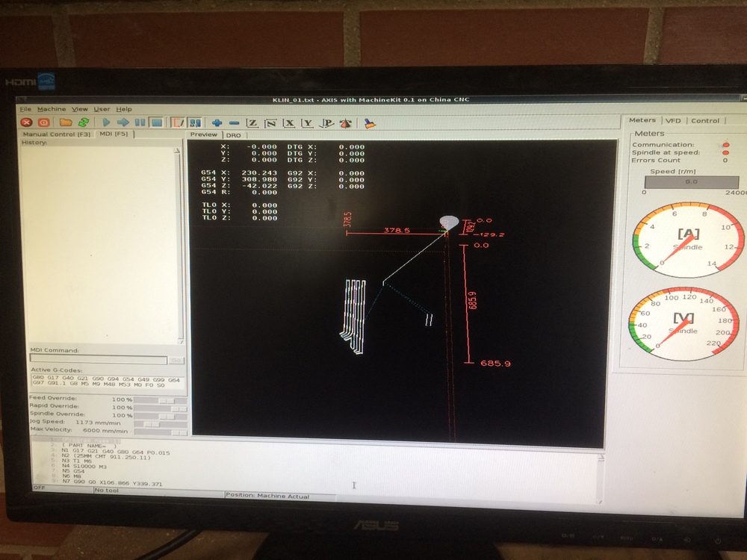Reload the current file
The height and width of the screenshot is (560, 747).
(84, 122)
